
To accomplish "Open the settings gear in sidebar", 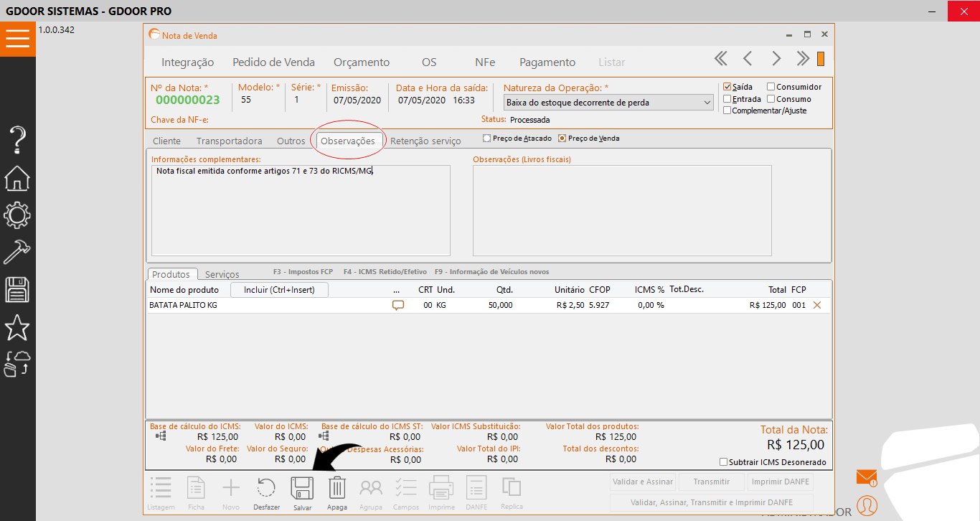I will pos(17,215).
